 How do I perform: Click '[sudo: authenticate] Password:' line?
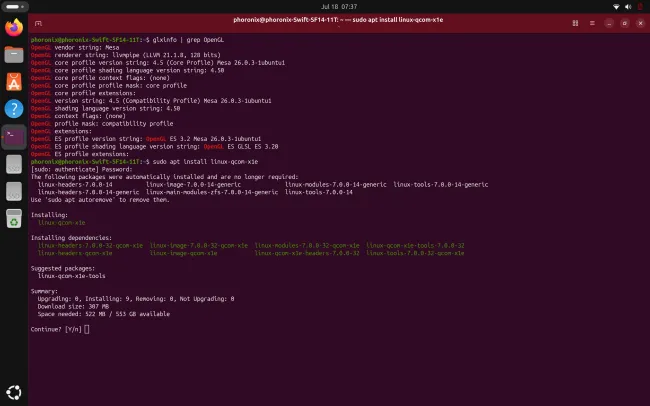click(x=81, y=169)
